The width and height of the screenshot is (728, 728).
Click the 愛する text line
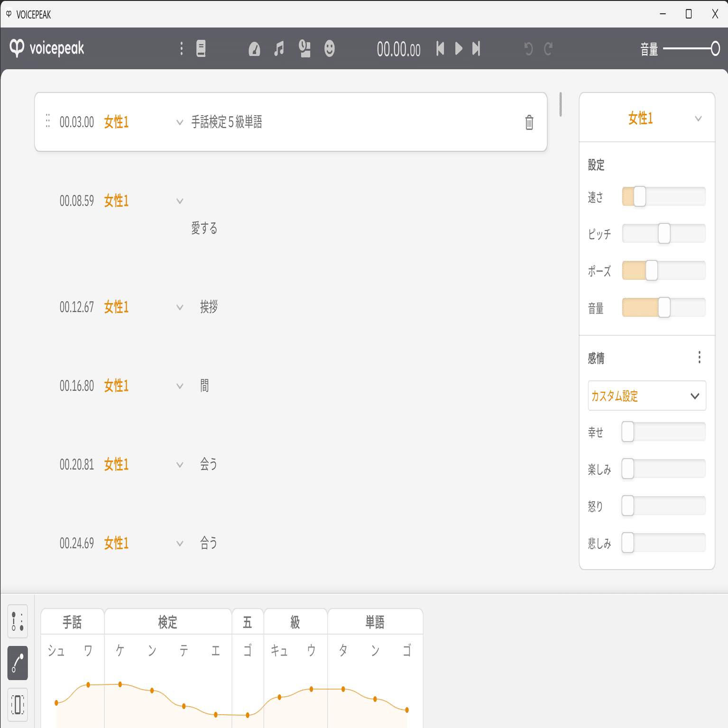[204, 229]
